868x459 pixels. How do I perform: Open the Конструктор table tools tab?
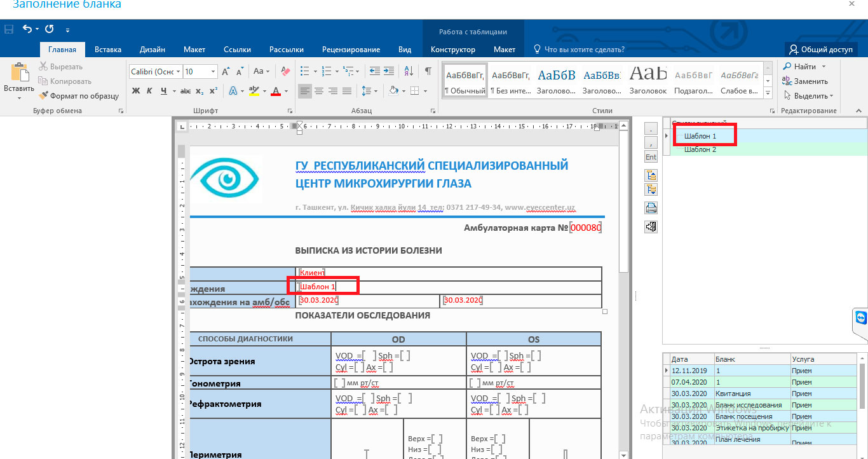(453, 50)
